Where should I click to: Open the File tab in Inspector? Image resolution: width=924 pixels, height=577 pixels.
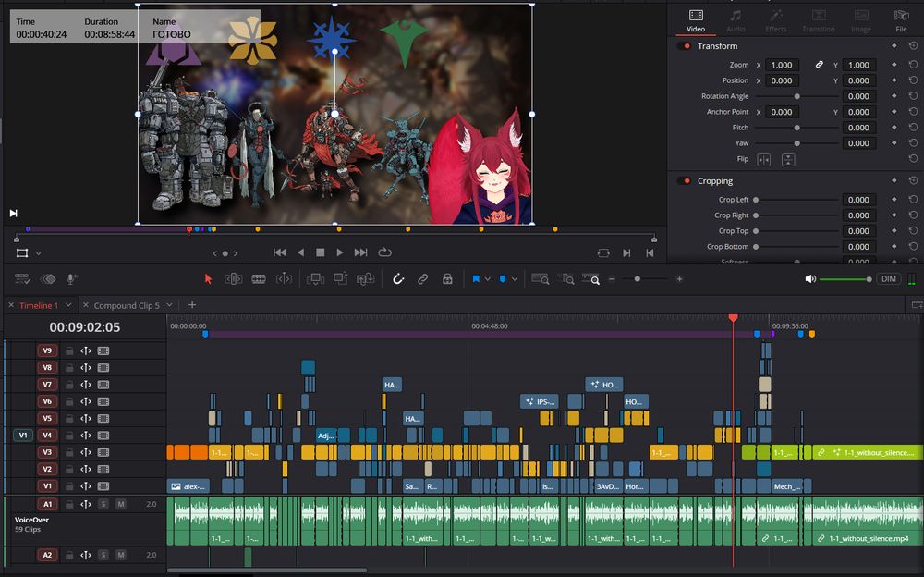coord(900,20)
